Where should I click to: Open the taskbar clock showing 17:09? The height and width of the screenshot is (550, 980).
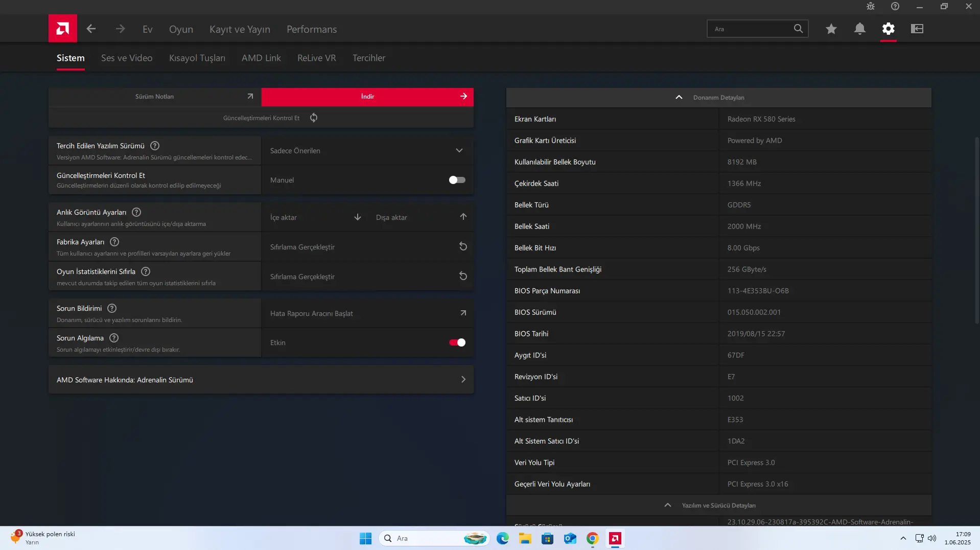pyautogui.click(x=958, y=538)
